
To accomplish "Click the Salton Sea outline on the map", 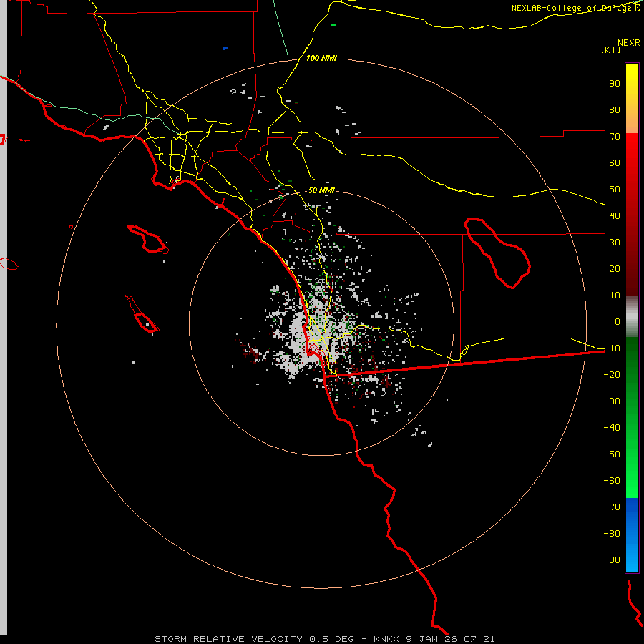I will pyautogui.click(x=497, y=253).
